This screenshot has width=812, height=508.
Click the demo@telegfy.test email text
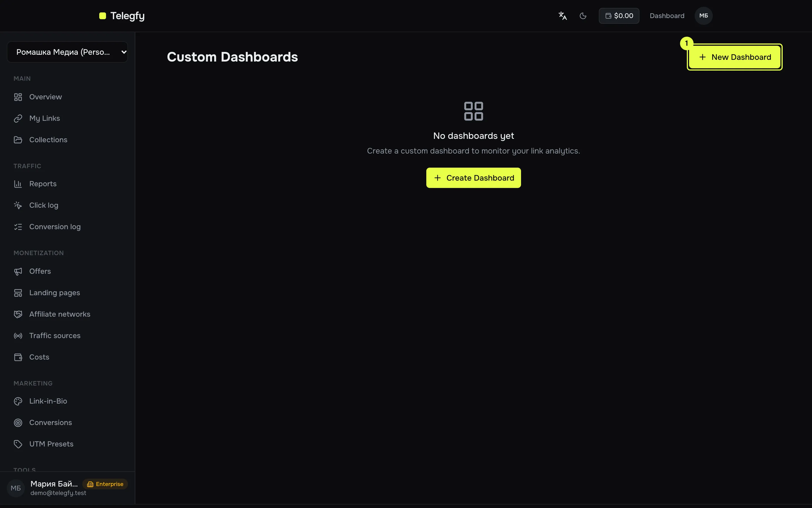coord(58,493)
